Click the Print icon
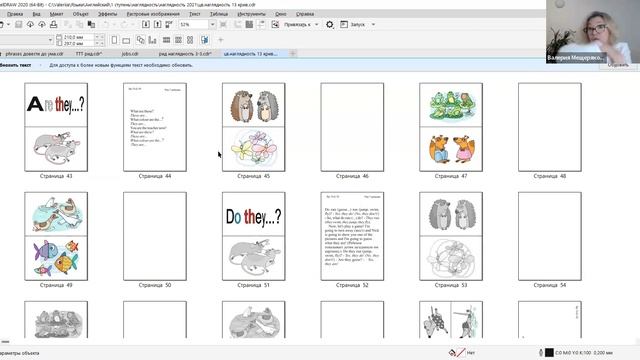This screenshot has height=360, width=640. (53, 24)
